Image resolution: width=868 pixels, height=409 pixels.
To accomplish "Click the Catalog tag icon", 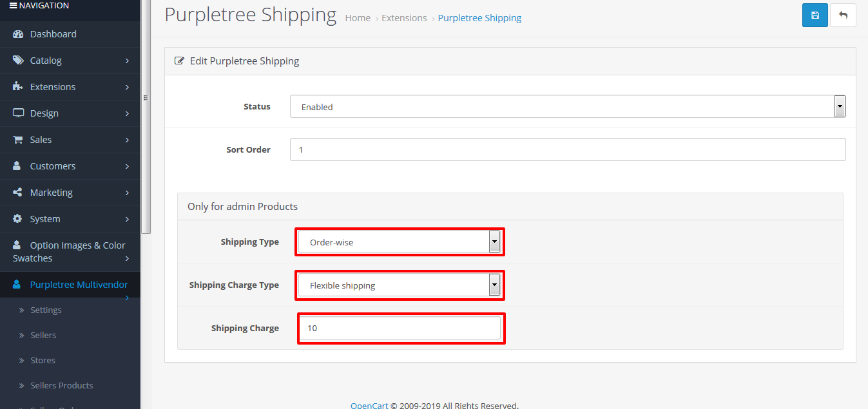I will coord(18,61).
